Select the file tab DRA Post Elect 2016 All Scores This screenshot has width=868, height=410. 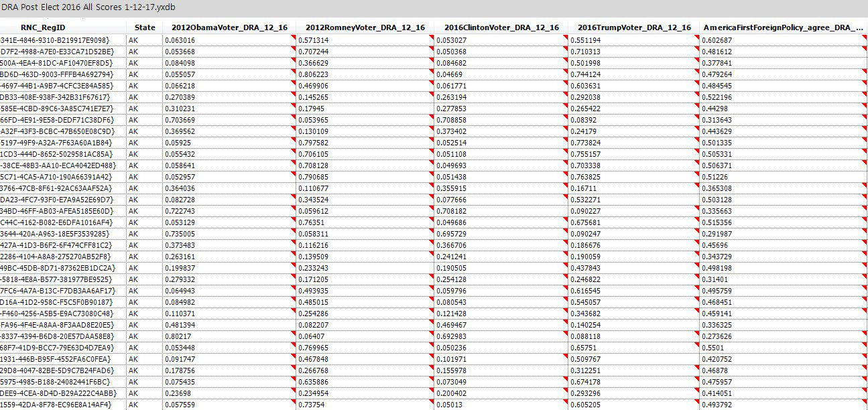coord(88,7)
